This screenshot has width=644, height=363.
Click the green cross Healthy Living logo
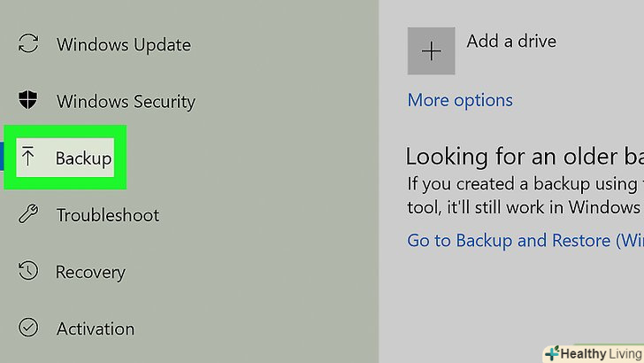(x=552, y=354)
